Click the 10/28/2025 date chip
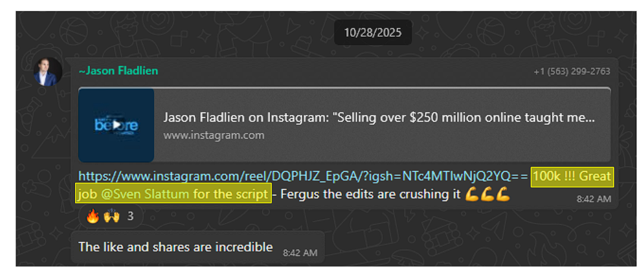 tap(372, 32)
